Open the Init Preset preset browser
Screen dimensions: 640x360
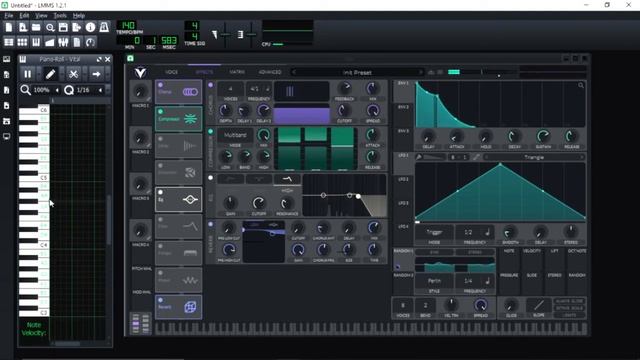point(357,72)
